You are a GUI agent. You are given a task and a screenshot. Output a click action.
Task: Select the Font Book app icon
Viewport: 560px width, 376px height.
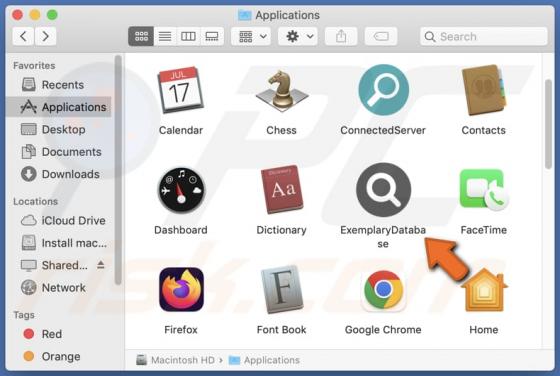click(x=282, y=289)
